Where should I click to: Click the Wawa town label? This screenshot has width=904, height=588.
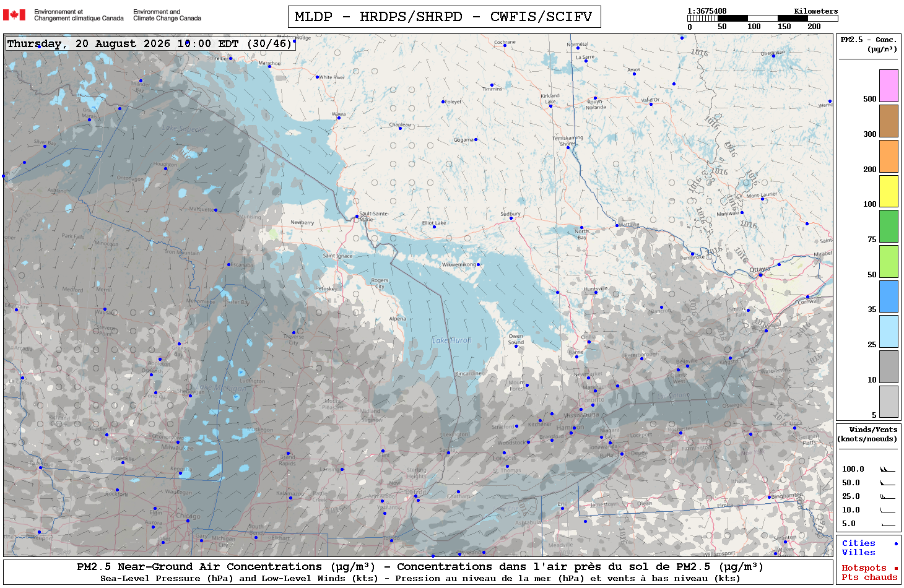[x=339, y=114]
